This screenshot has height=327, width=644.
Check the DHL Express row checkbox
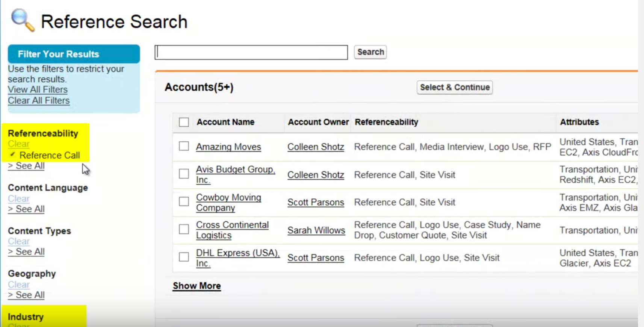coord(184,257)
